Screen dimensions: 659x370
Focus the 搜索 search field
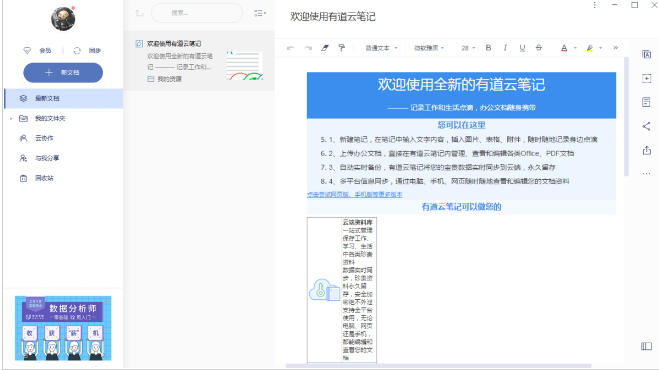[x=197, y=13]
